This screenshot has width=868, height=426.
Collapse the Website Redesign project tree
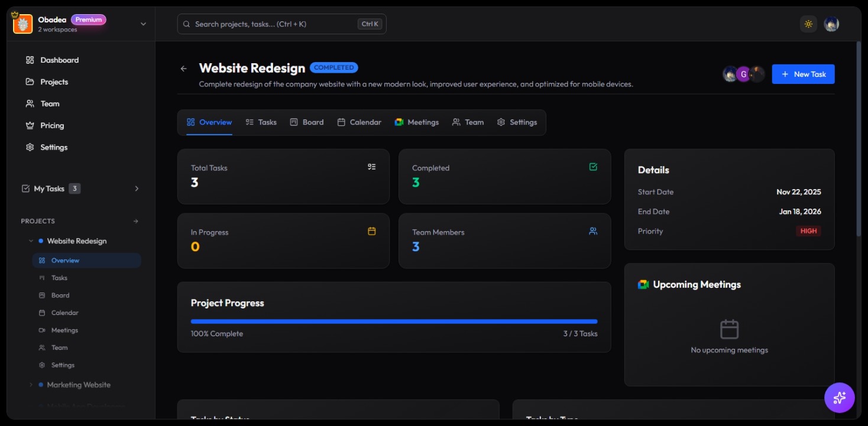pos(31,241)
